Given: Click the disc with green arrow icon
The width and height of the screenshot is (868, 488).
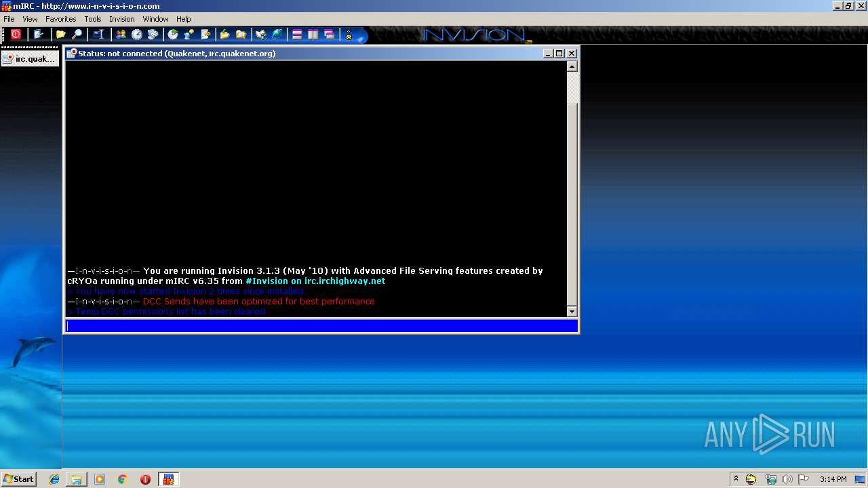Looking at the screenshot, I should pyautogui.click(x=173, y=35).
